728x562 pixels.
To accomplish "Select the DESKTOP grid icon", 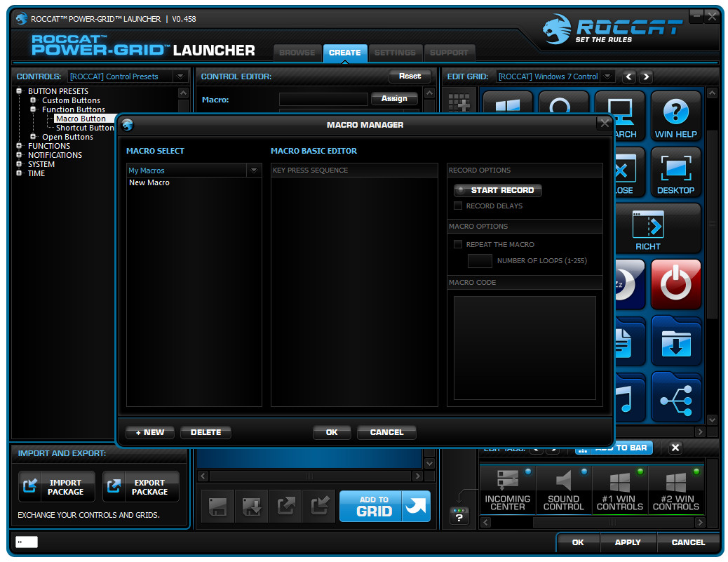I will 675,172.
